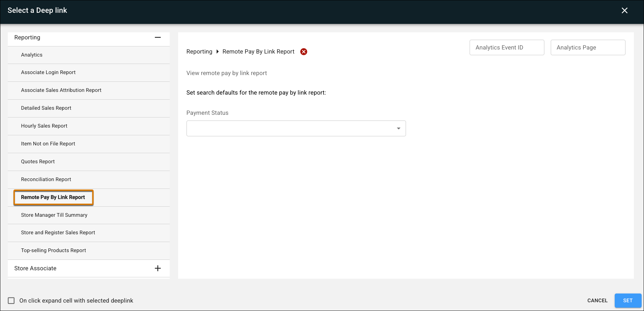Image resolution: width=644 pixels, height=311 pixels.
Task: Select Associate Login Report
Action: (x=89, y=72)
